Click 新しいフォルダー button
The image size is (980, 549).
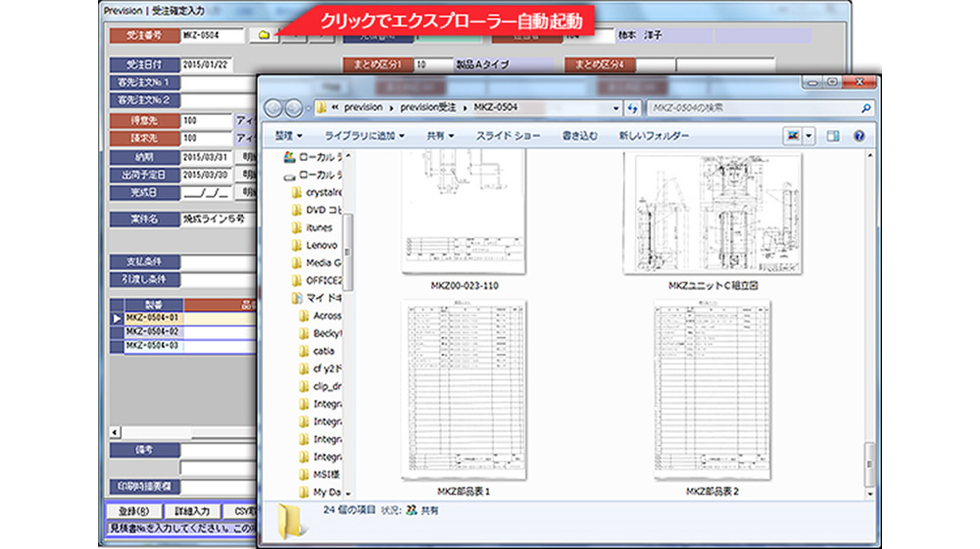pyautogui.click(x=654, y=135)
